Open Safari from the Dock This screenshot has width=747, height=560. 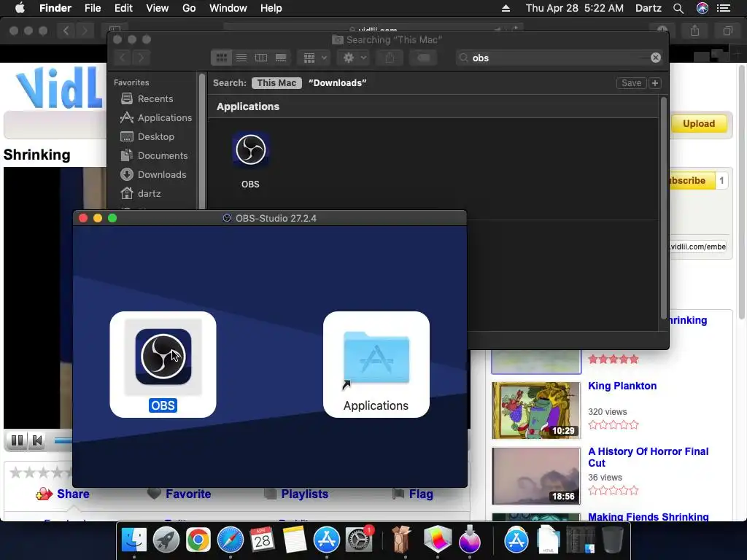230,540
